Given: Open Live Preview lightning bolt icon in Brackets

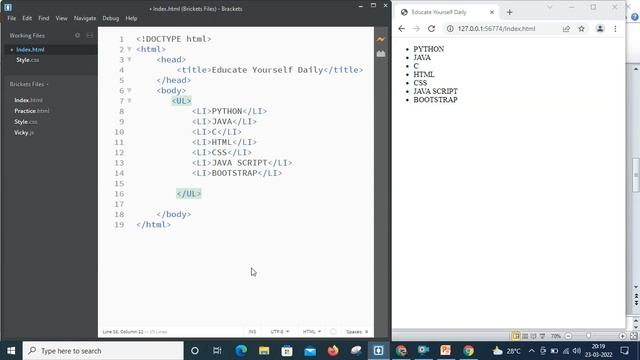Looking at the screenshot, I should (380, 39).
